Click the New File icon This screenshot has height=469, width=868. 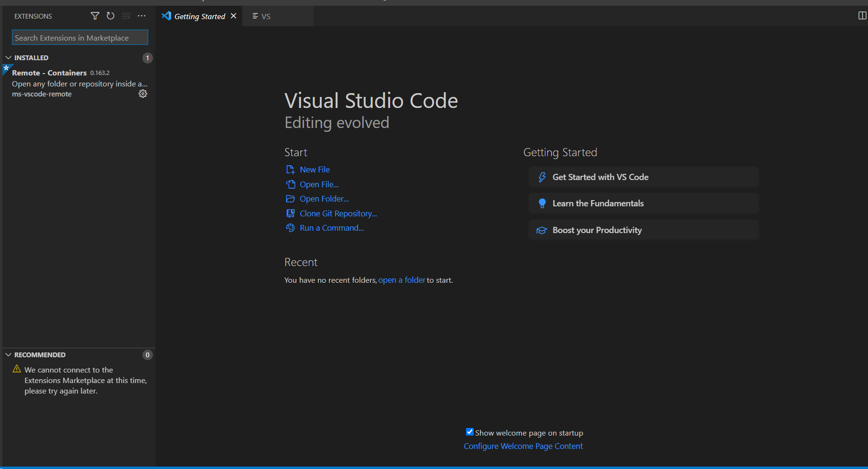click(291, 169)
